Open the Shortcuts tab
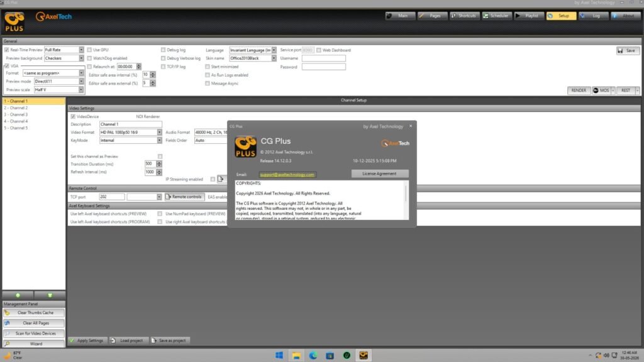644x362 pixels. 464,16
